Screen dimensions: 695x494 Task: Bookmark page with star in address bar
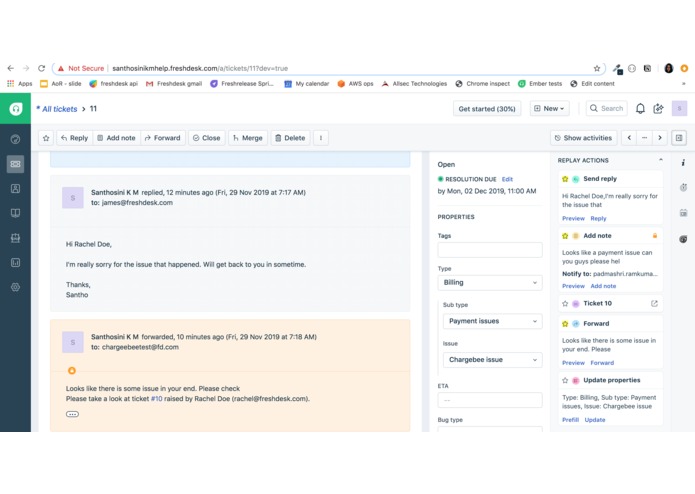point(597,68)
